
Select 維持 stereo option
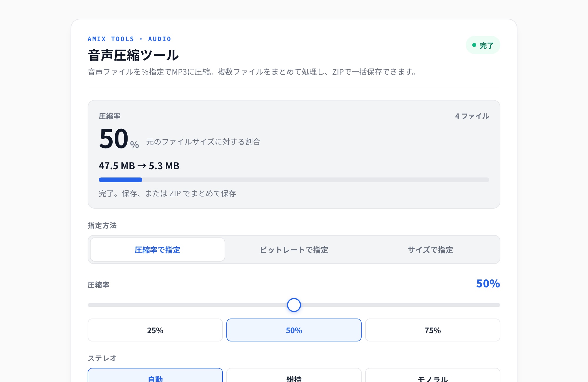point(294,375)
